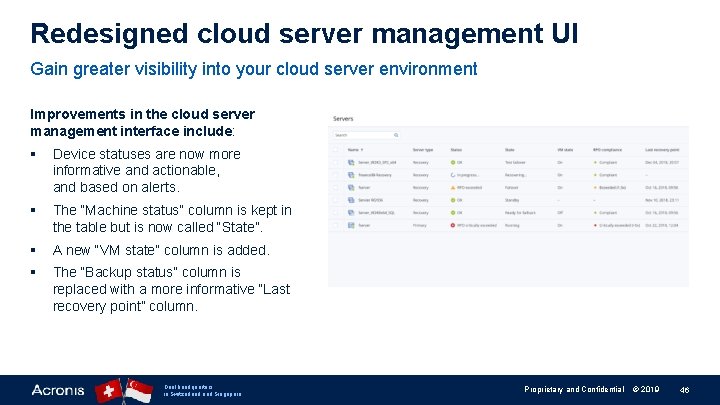Viewport: 720px width, 405px height.
Task: Click the server icon in the Test failover row
Action: tap(351, 162)
